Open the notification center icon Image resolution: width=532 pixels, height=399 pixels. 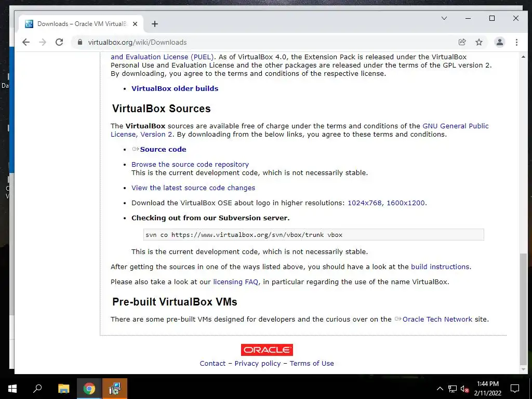click(515, 389)
